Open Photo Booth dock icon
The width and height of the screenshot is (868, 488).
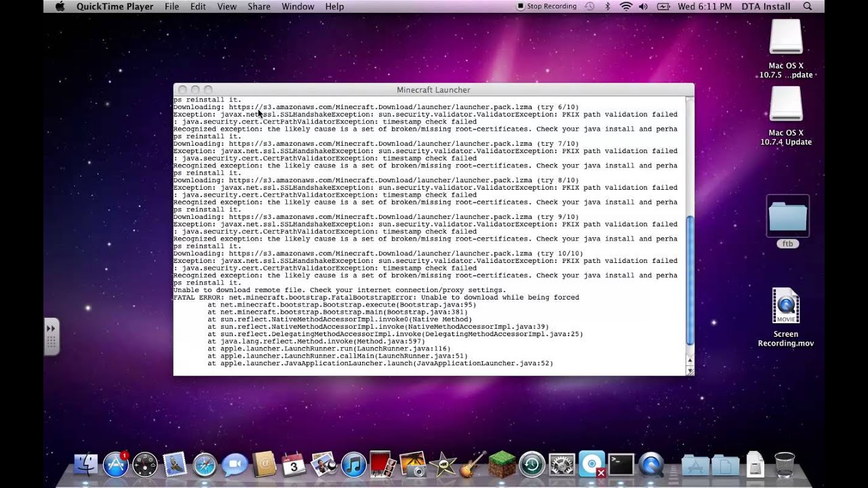point(383,464)
